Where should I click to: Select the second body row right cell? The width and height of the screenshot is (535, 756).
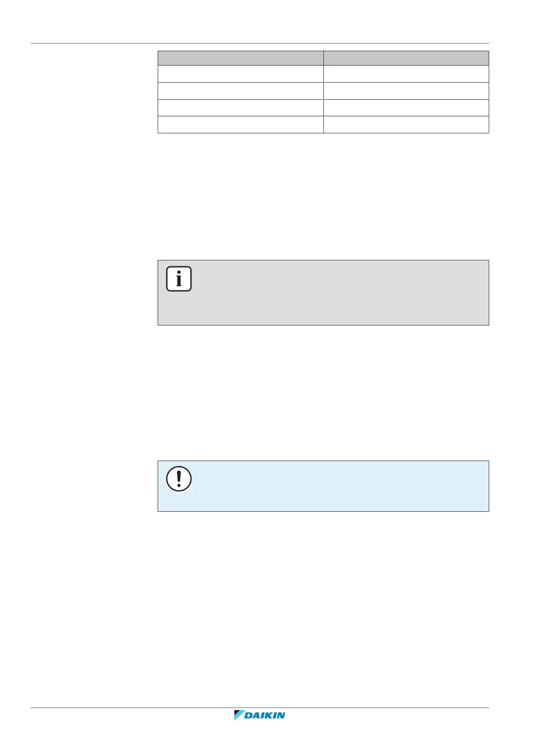(406, 91)
